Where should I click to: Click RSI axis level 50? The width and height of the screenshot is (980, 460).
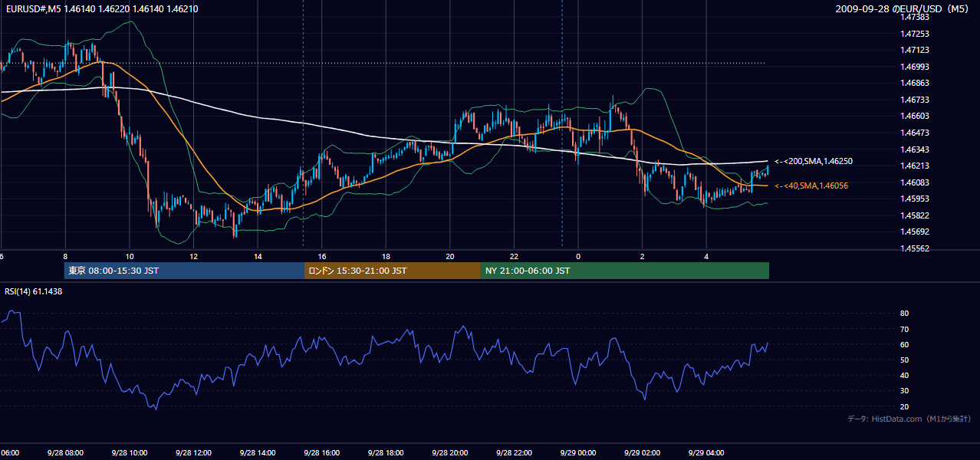[x=904, y=360]
